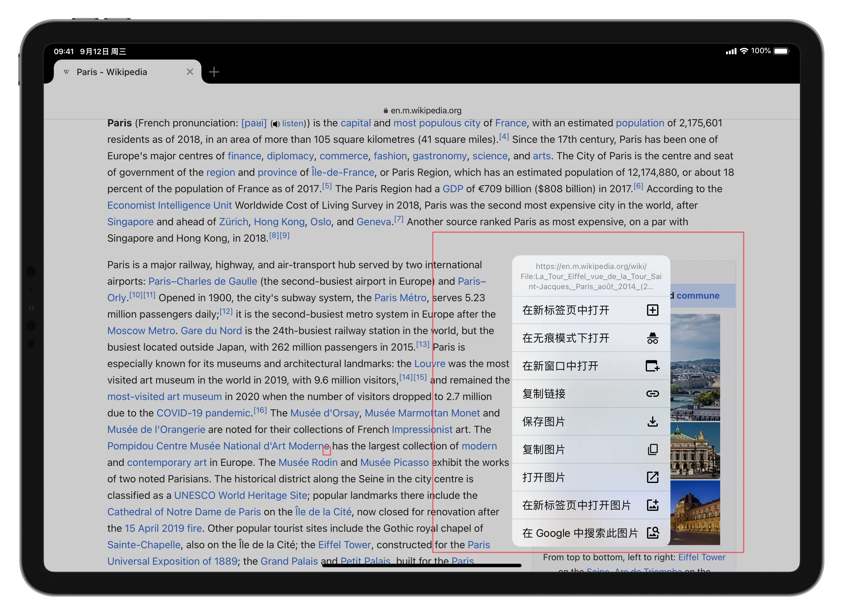Click the duplicate pages copy-image icon
Viewport: 844px width, 616px height.
tap(652, 449)
